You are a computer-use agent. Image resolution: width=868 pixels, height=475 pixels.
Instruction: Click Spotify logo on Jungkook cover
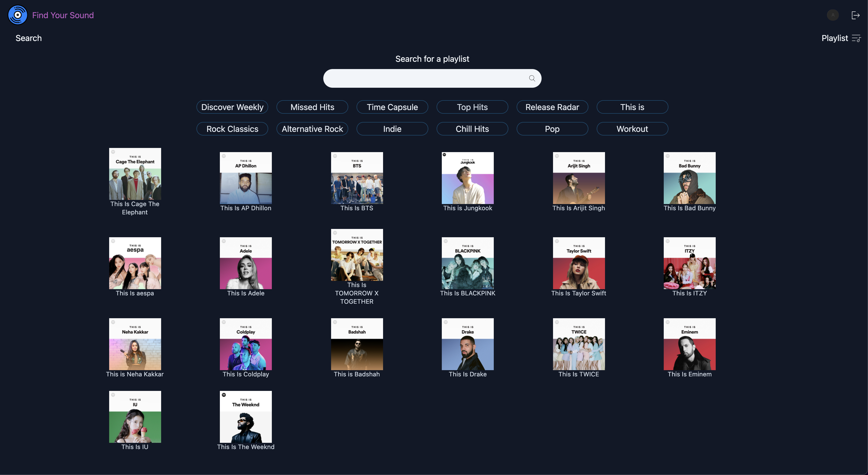[x=444, y=155]
